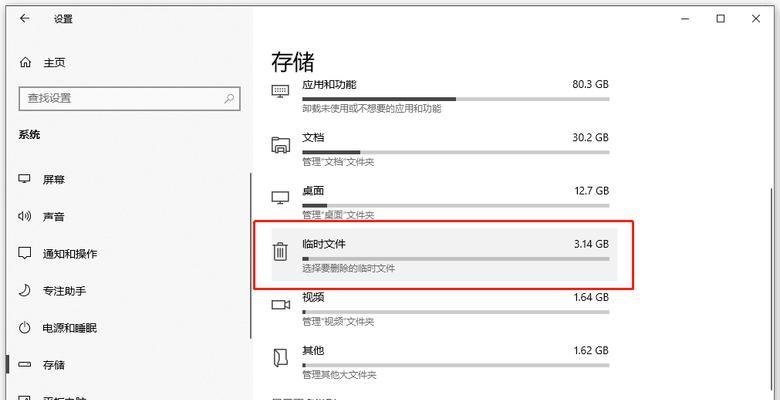The image size is (780, 400).
Task: Click the 声音 speaker icon in sidebar
Action: (x=25, y=216)
